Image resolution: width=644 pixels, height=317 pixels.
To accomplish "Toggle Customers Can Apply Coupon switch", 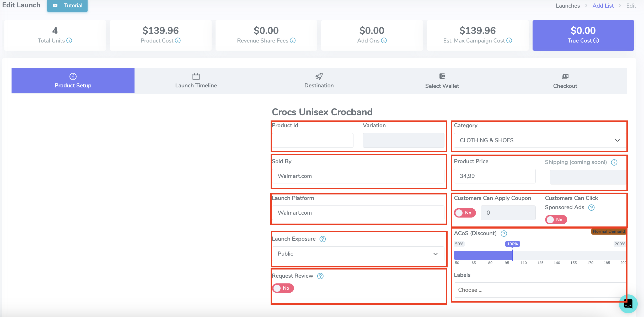I will point(465,213).
